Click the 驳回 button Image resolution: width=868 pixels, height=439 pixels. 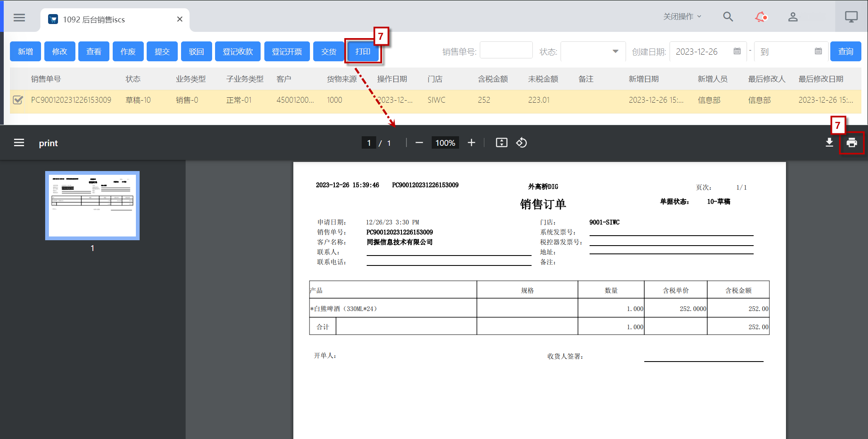point(196,51)
